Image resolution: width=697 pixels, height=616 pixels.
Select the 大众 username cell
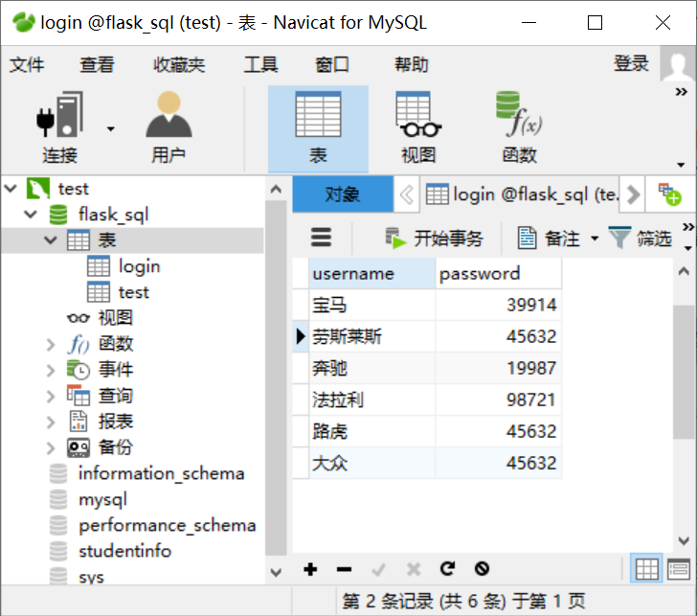tap(372, 463)
